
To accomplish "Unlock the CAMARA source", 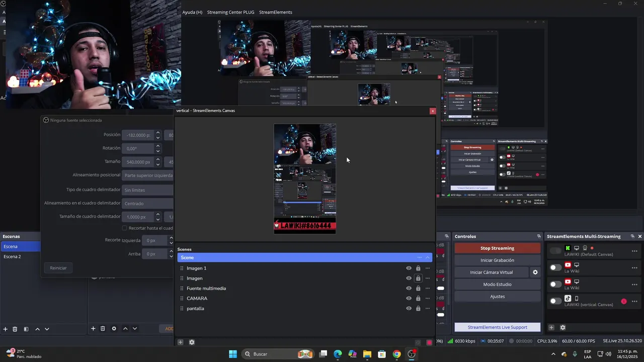I will [x=418, y=298].
